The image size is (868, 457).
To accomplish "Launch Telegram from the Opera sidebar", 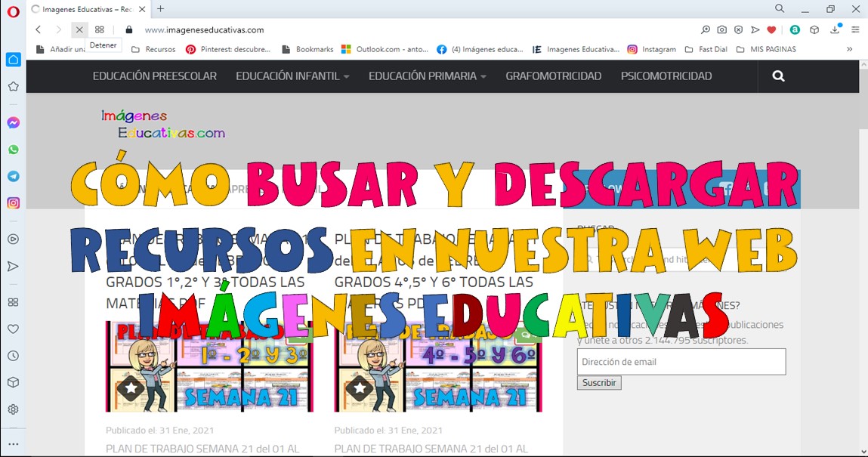I will click(14, 177).
